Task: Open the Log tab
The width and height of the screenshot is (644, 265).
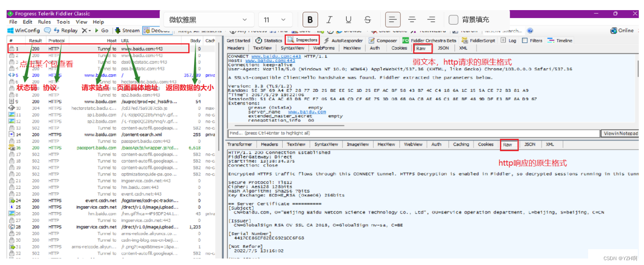Action: click(508, 40)
